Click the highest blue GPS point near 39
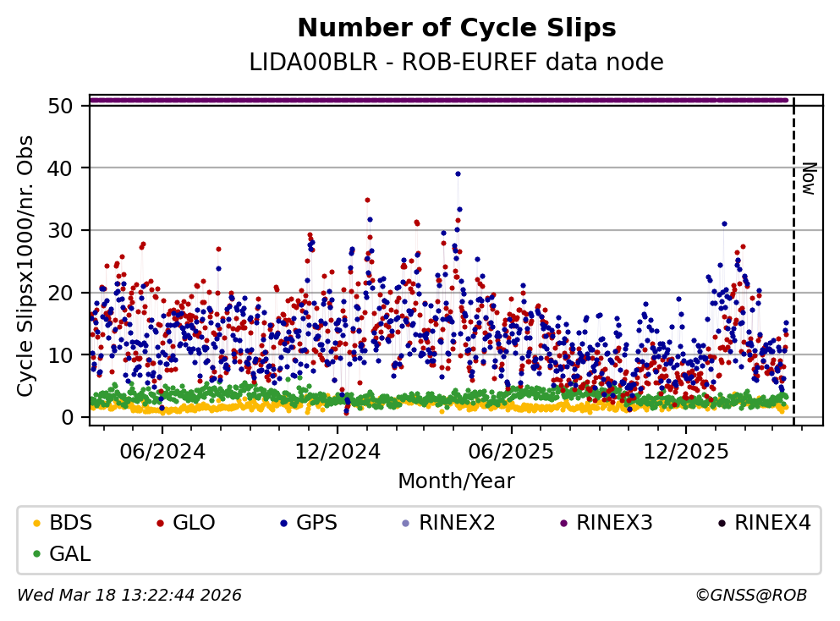840x621 pixels. (458, 173)
